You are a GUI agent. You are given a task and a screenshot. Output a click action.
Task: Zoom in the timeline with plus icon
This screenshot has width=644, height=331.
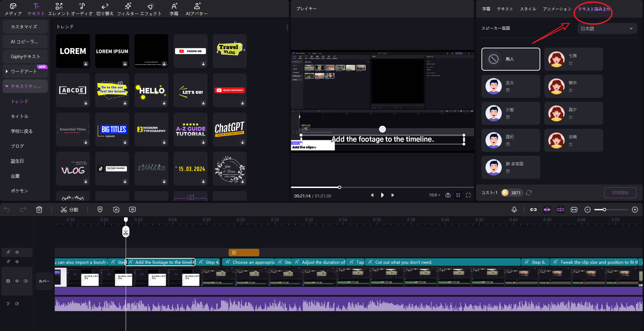635,210
